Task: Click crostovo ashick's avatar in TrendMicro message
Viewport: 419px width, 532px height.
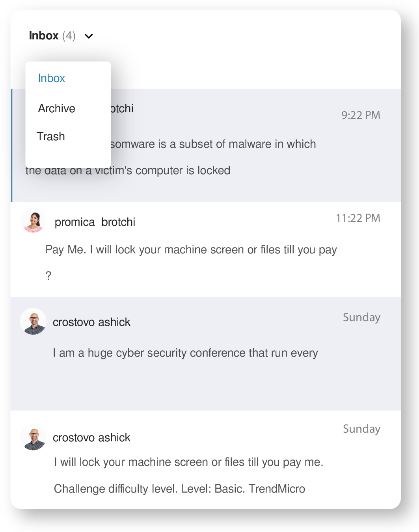Action: (x=33, y=437)
